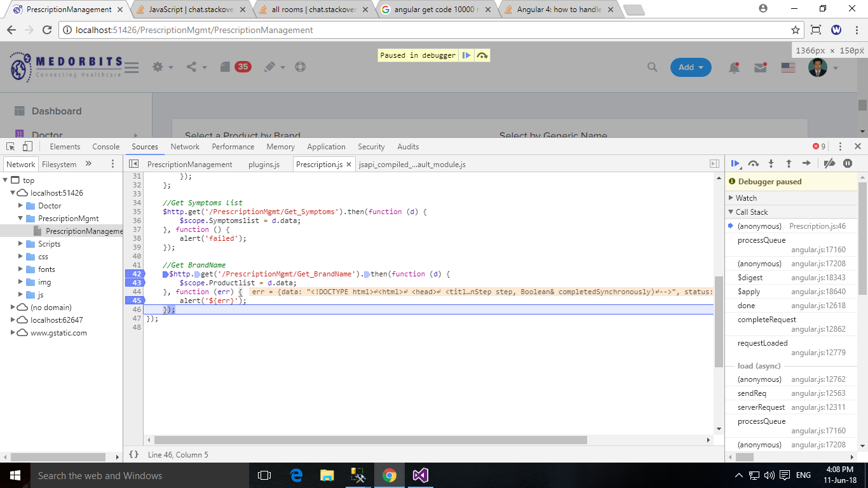Screen dimensions: 868x488
Task: Select the inspect element picker icon
Action: pyautogui.click(x=10, y=146)
